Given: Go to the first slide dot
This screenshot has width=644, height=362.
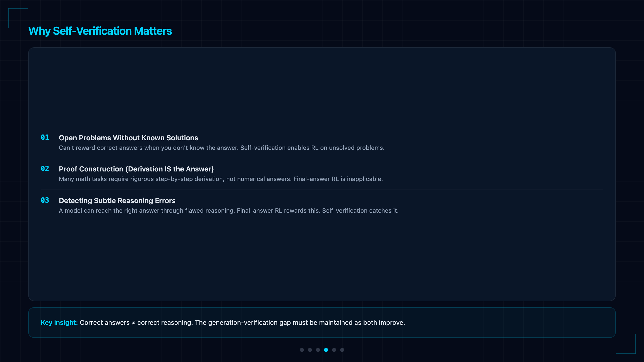Looking at the screenshot, I should tap(302, 350).
